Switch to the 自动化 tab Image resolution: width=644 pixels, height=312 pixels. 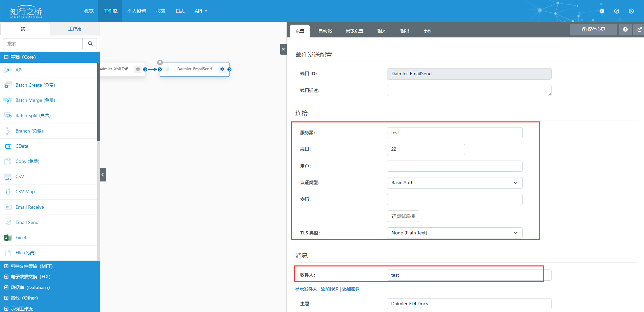(x=325, y=31)
